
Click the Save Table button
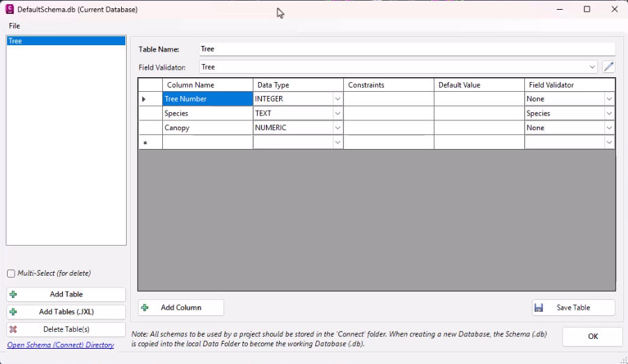(573, 308)
